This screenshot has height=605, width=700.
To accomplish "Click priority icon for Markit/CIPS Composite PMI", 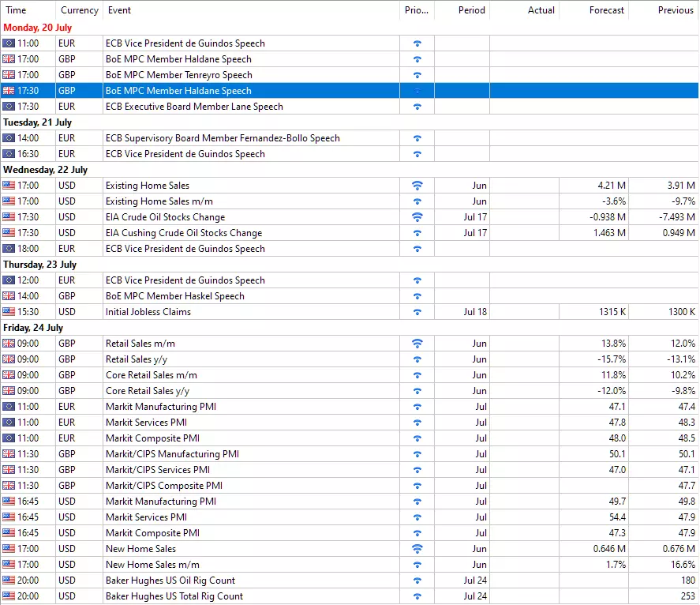I will tap(417, 487).
